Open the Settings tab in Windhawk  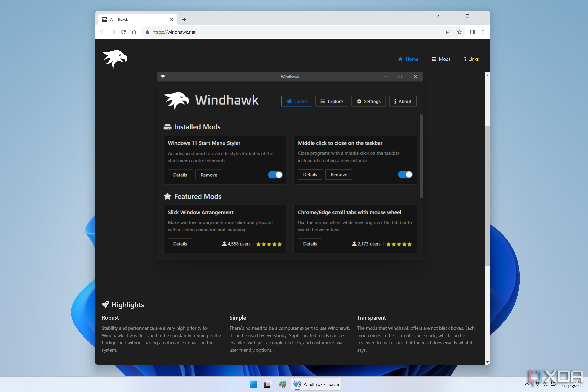pyautogui.click(x=368, y=101)
